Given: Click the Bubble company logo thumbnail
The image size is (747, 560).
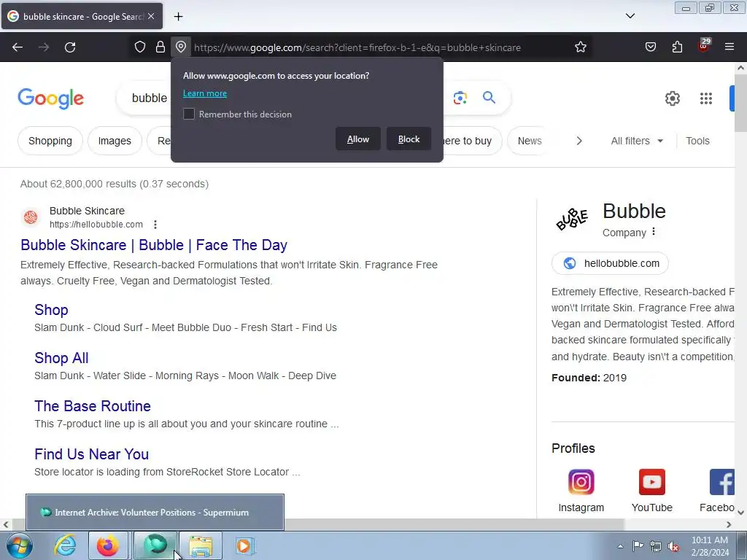Looking at the screenshot, I should 572,219.
